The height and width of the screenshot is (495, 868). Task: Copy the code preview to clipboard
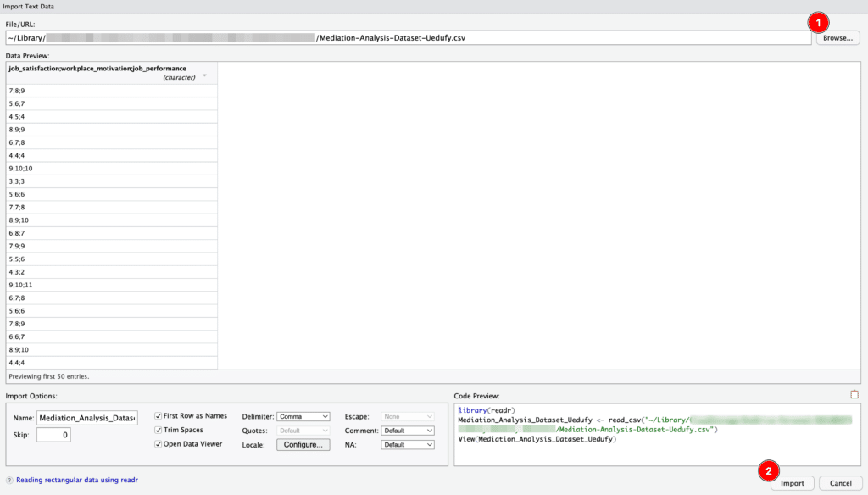pos(854,392)
